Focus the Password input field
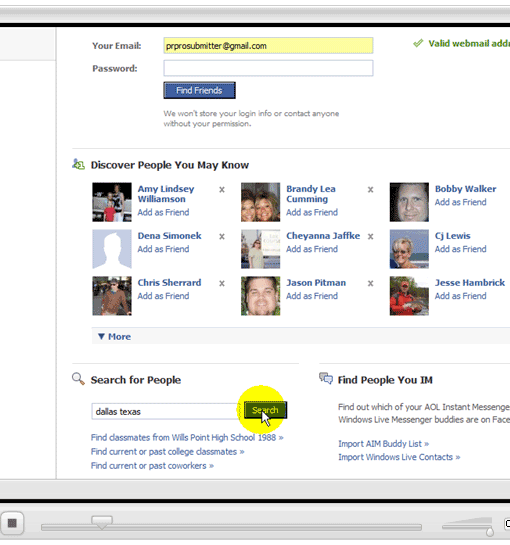Screen dimensions: 510x545 click(x=268, y=68)
